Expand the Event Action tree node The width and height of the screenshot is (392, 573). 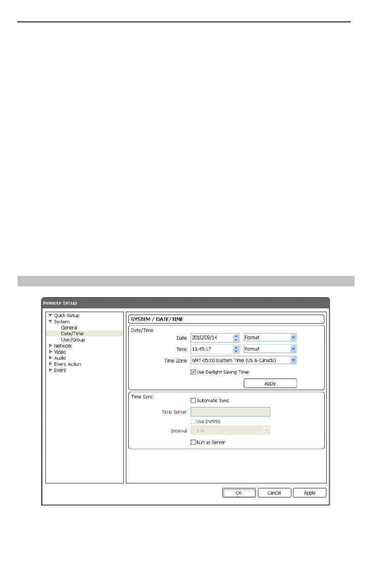click(x=50, y=364)
